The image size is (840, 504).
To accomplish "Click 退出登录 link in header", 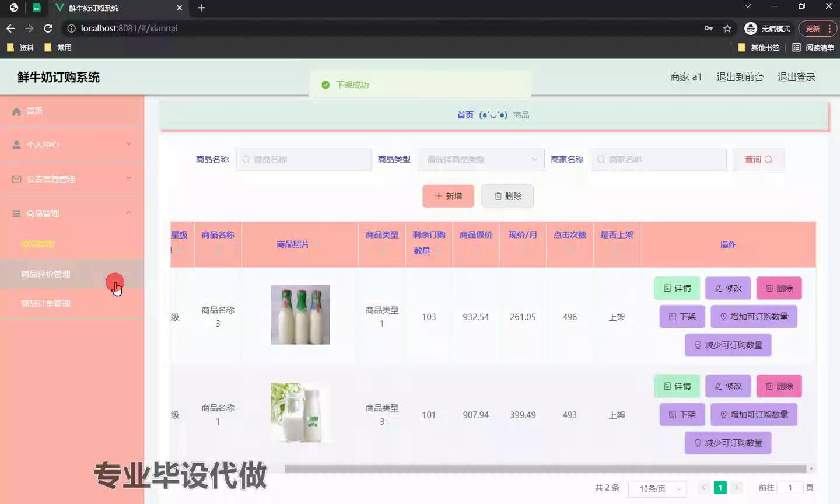I will 796,77.
